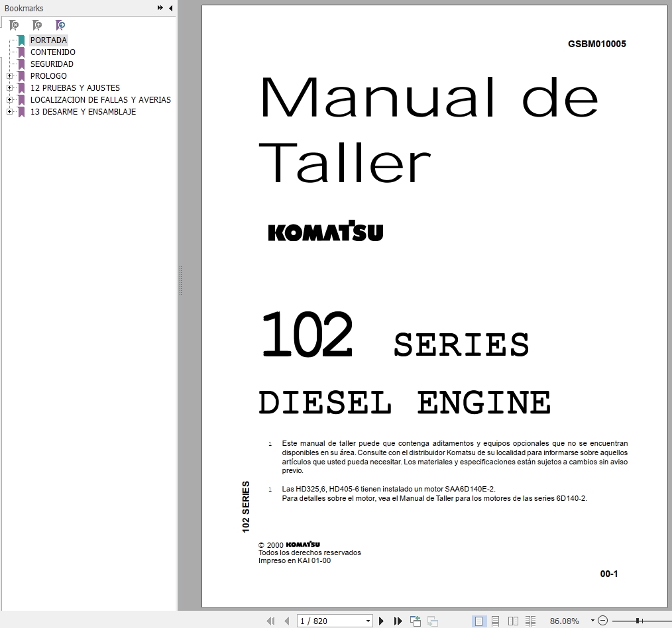Collapse the Bookmarks panel with left triangle
This screenshot has height=628, width=672.
(170, 8)
